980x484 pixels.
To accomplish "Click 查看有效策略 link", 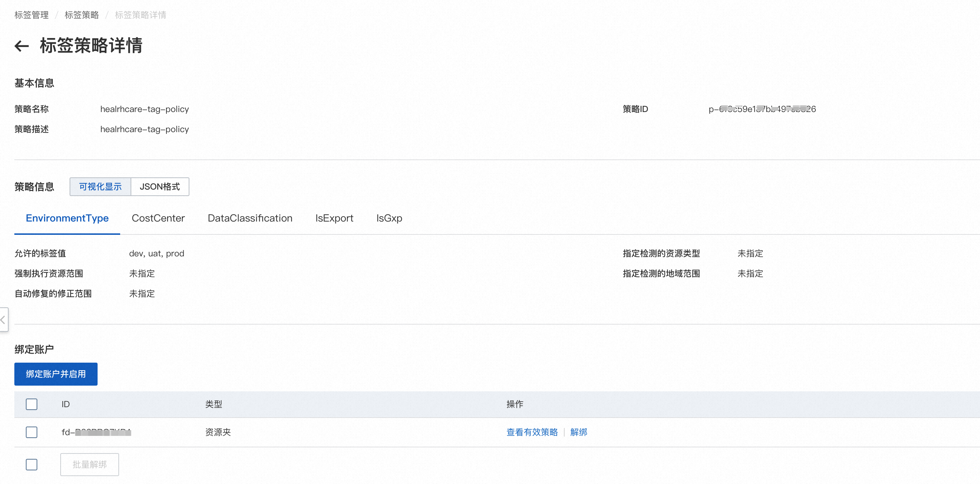I will click(x=532, y=432).
